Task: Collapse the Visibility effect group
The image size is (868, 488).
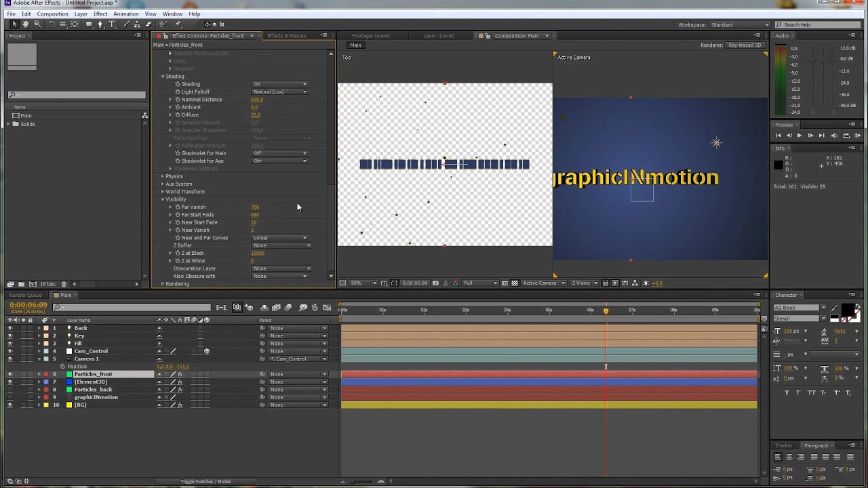Action: tap(163, 199)
